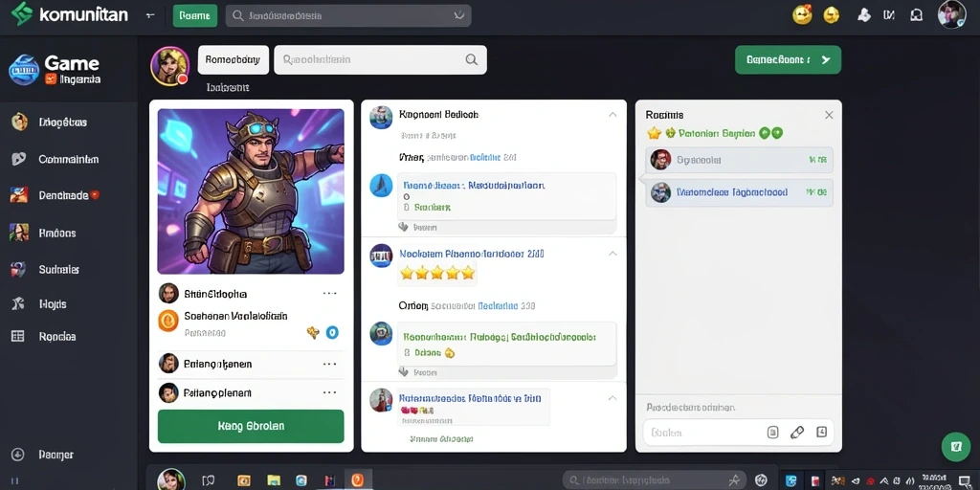
Task: Click the note icon in chat input
Action: pyautogui.click(x=772, y=433)
